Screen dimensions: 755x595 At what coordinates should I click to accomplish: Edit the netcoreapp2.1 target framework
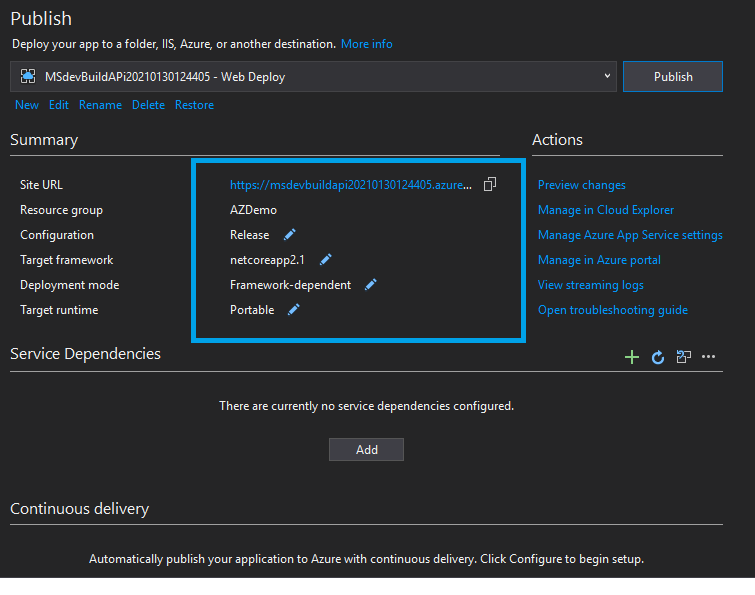pyautogui.click(x=325, y=259)
